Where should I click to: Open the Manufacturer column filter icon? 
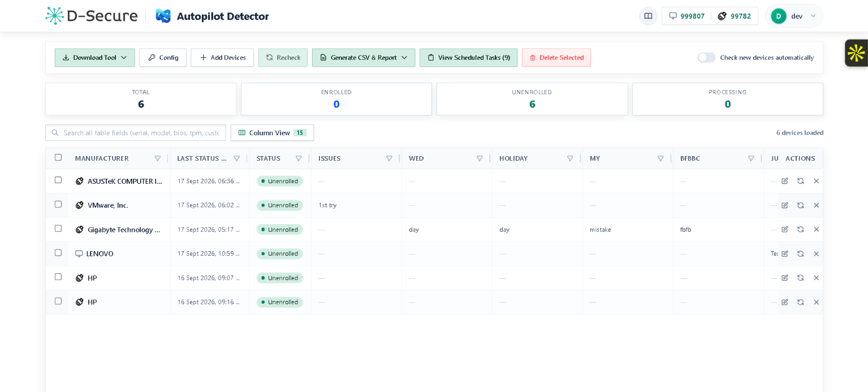point(158,158)
